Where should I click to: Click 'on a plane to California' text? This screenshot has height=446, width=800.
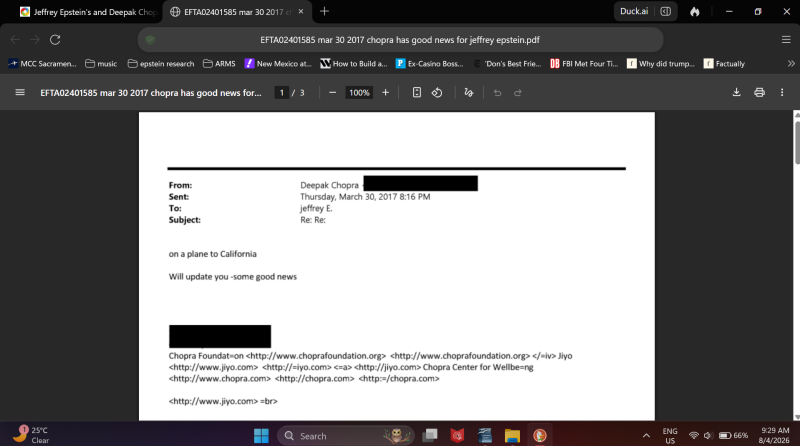point(213,254)
